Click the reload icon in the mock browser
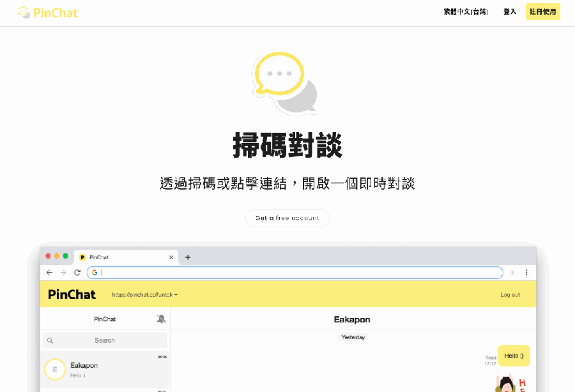 tap(77, 272)
